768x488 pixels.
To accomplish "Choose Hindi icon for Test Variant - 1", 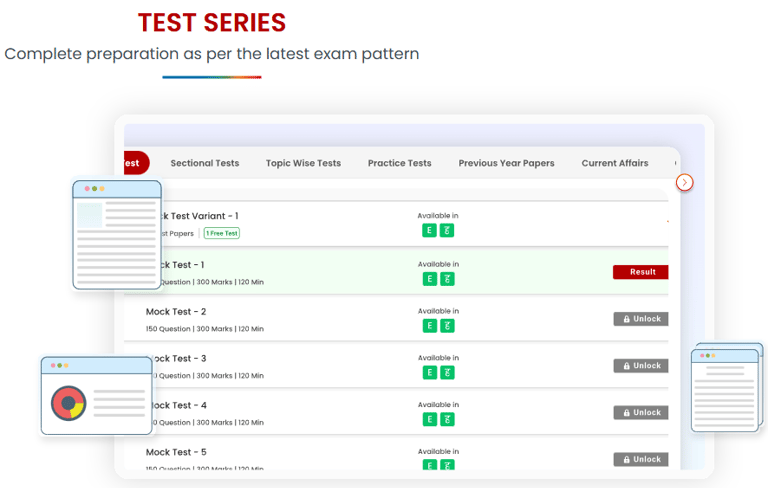I will pyautogui.click(x=447, y=230).
